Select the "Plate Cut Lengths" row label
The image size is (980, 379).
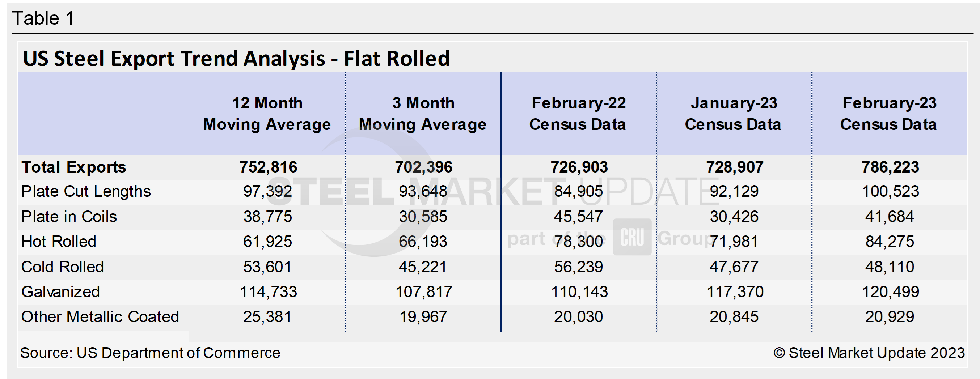pos(86,192)
